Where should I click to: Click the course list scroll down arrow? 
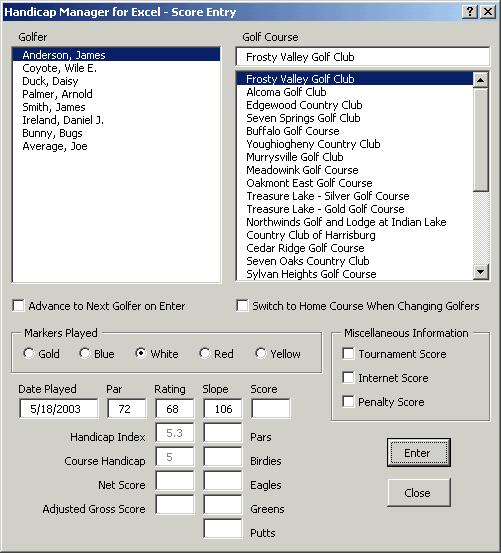click(480, 272)
